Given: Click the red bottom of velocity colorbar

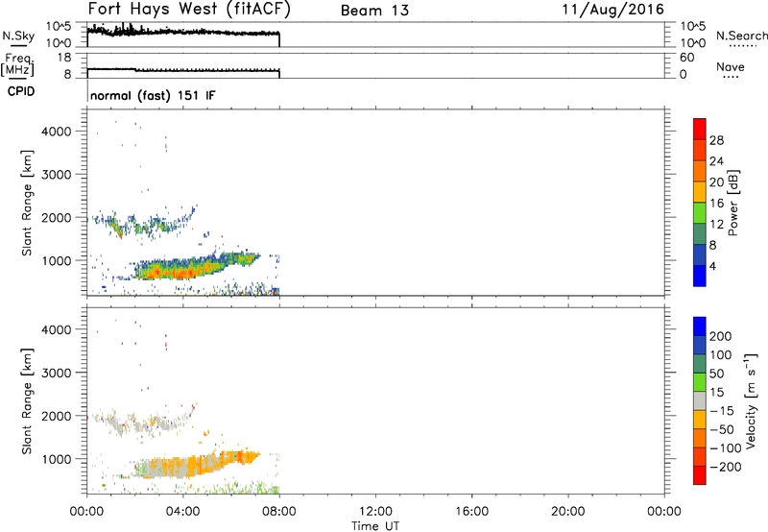Looking at the screenshot, I should pyautogui.click(x=700, y=475).
